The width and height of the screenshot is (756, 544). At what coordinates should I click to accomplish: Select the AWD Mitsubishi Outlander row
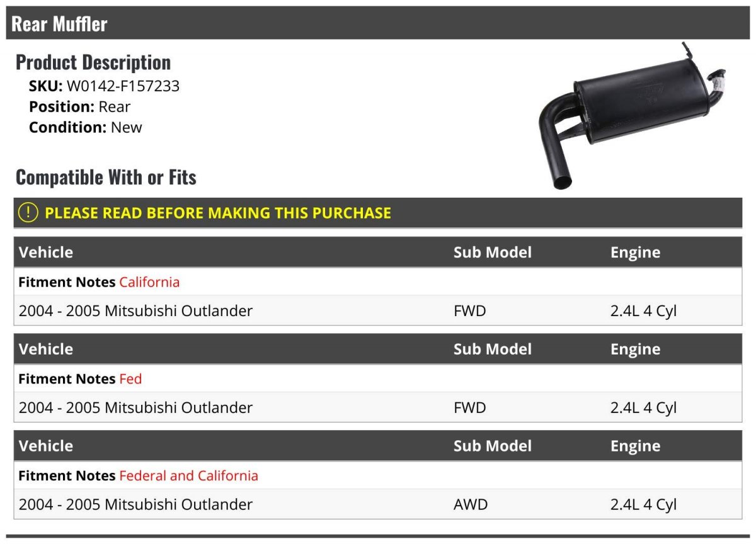tap(378, 504)
